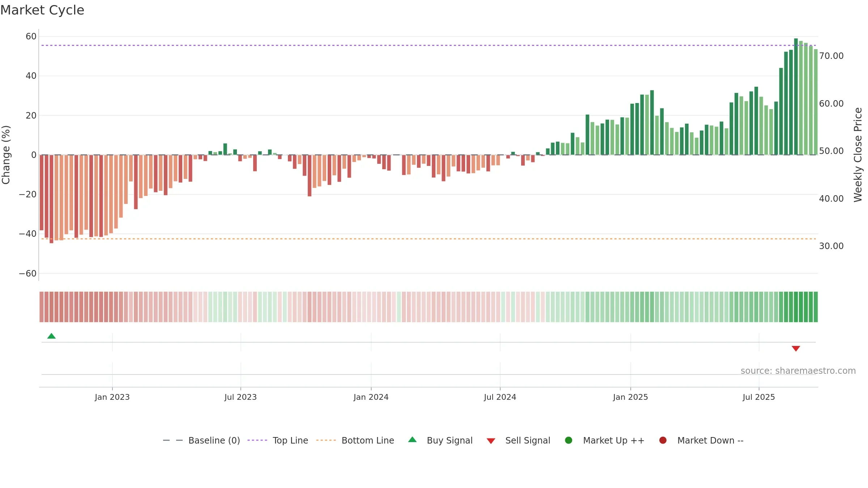This screenshot has height=488, width=868.
Task: Click the purple Top Line legend icon
Action: tap(257, 440)
